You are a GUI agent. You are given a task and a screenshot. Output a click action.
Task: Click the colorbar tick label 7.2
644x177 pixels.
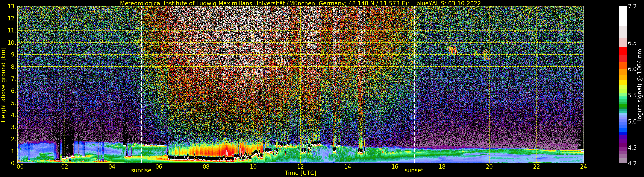632,6
